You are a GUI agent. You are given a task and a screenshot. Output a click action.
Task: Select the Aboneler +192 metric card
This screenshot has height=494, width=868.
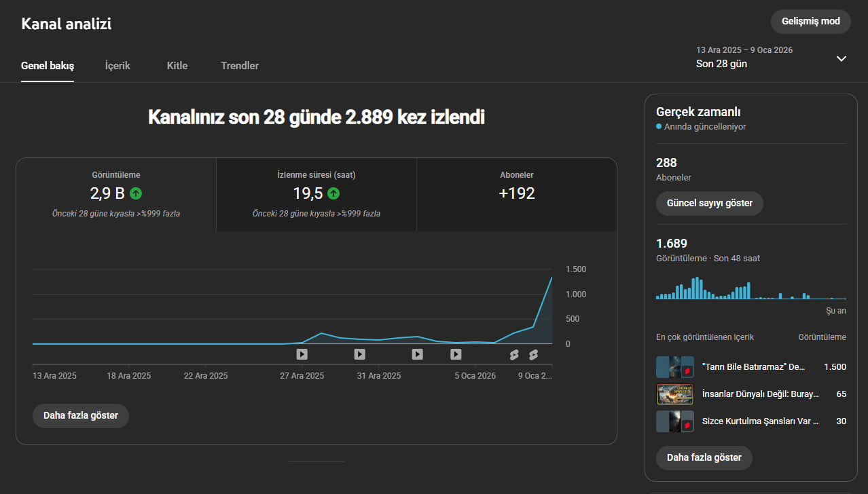click(517, 195)
